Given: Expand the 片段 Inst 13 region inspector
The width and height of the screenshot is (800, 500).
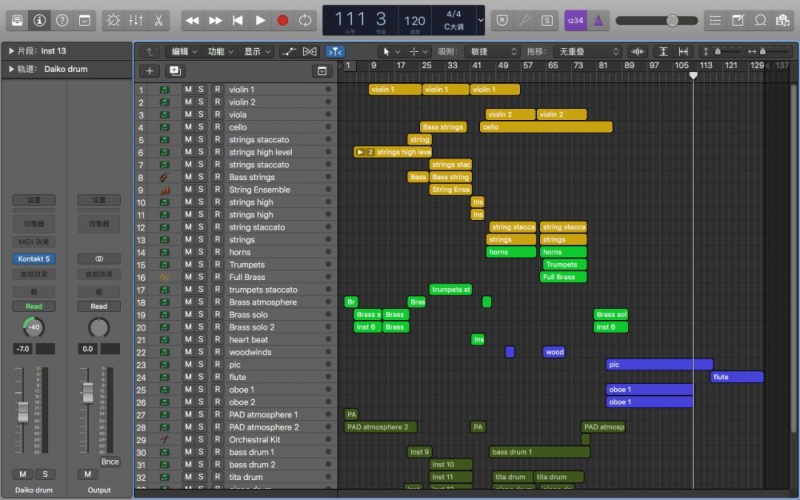Looking at the screenshot, I should (11, 51).
